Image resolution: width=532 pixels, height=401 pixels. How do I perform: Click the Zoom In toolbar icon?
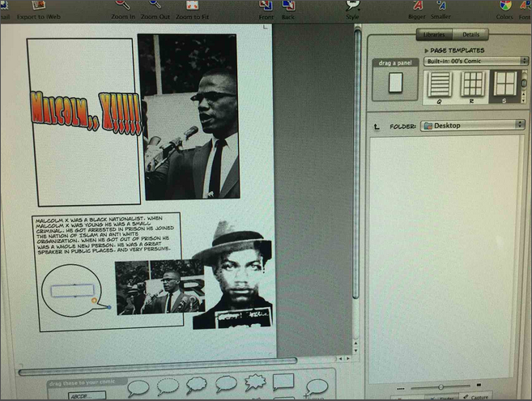(122, 6)
